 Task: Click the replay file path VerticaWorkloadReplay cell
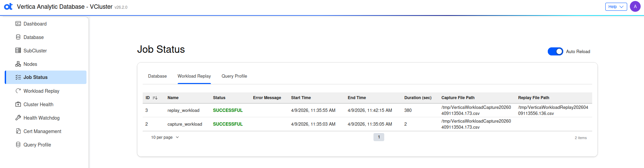(x=553, y=110)
